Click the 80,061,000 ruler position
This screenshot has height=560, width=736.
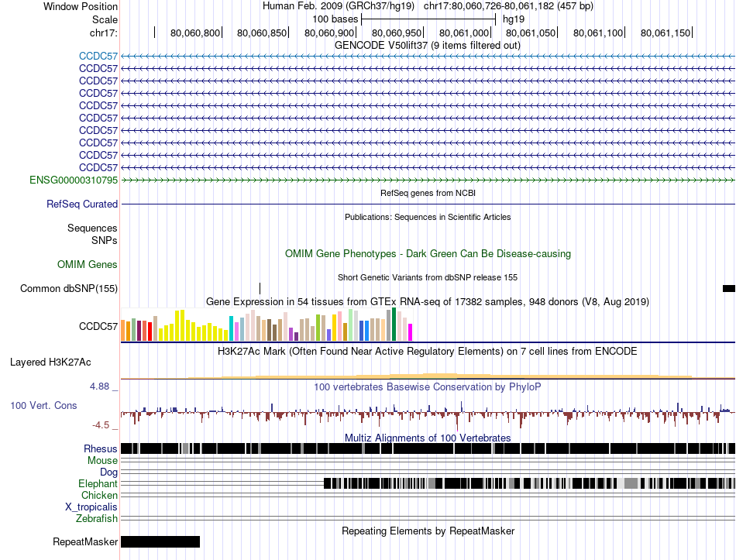[464, 33]
